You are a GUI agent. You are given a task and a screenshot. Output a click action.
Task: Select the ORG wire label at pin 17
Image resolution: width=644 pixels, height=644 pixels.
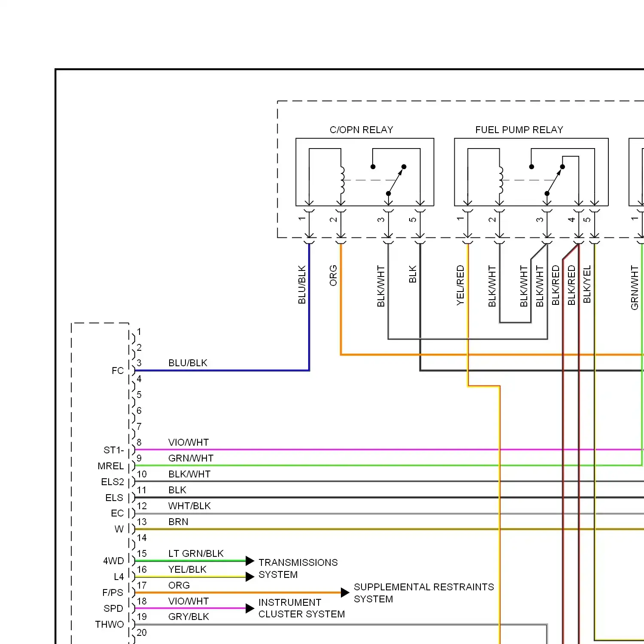[179, 585]
